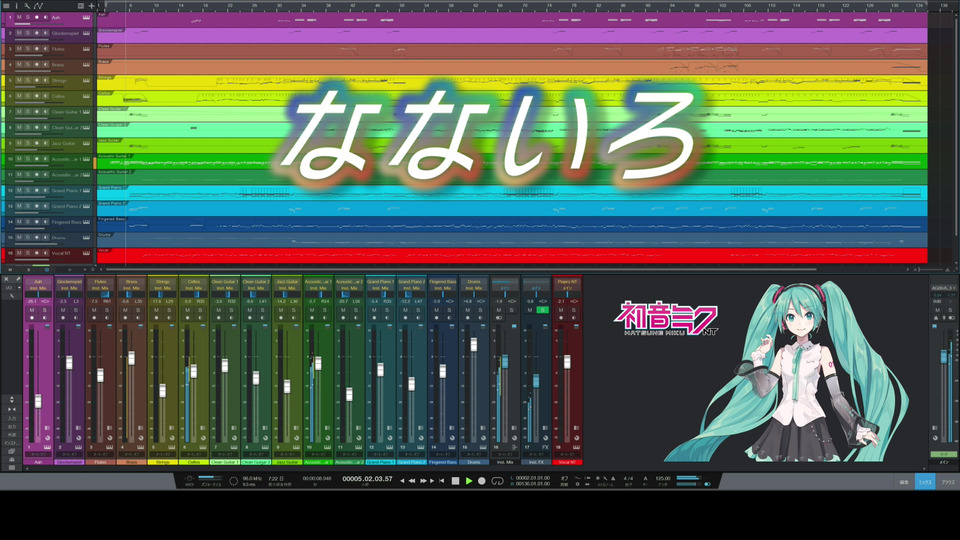Click the Stop button in transport
The image size is (960, 540).
(455, 481)
